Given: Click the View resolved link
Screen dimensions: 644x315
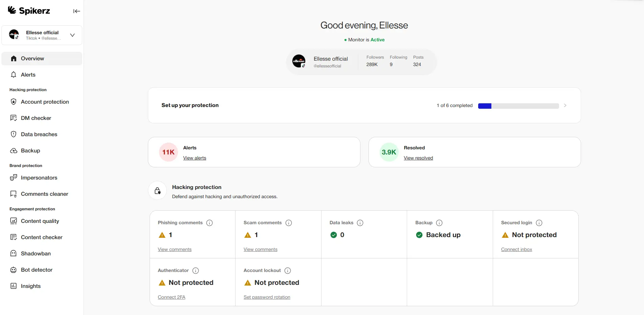Looking at the screenshot, I should (418, 158).
